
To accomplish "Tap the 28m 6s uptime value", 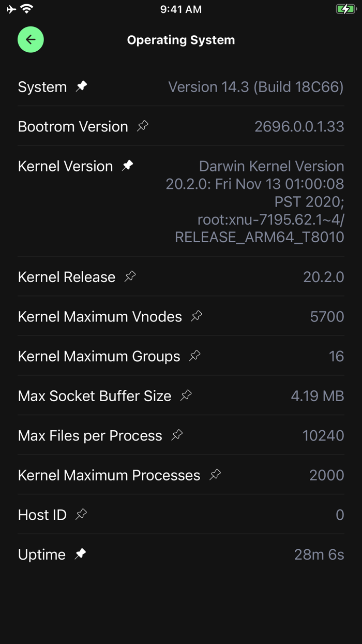I will click(319, 554).
